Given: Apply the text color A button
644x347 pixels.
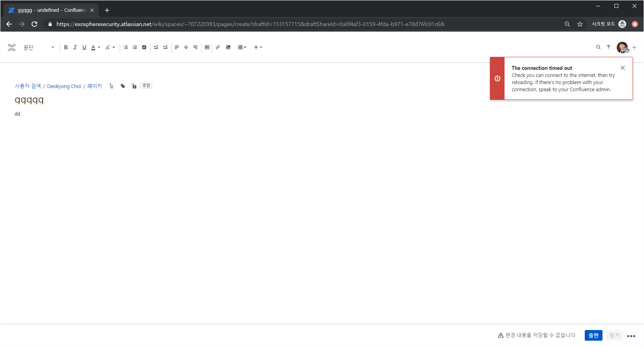Looking at the screenshot, I should point(93,47).
